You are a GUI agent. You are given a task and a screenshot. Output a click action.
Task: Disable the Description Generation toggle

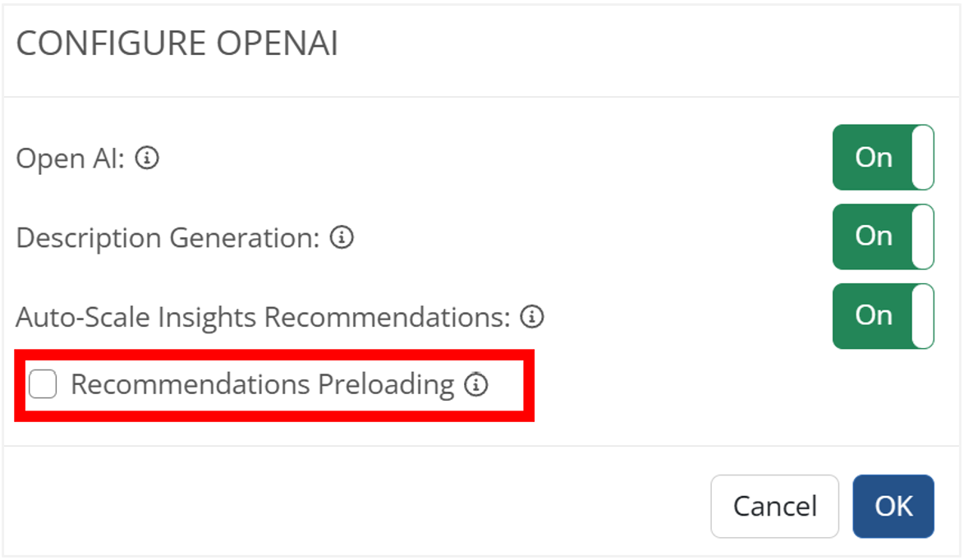(883, 236)
